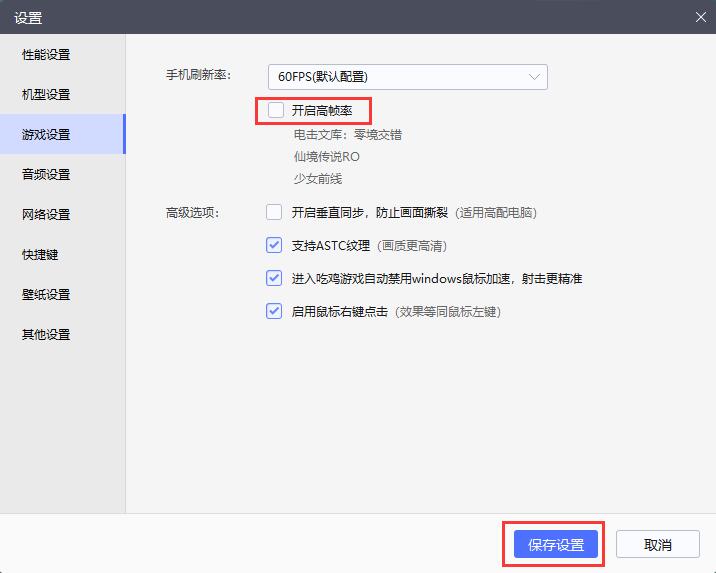The image size is (716, 573).
Task: Select the 游戏设置 sidebar tab
Action: [x=47, y=135]
